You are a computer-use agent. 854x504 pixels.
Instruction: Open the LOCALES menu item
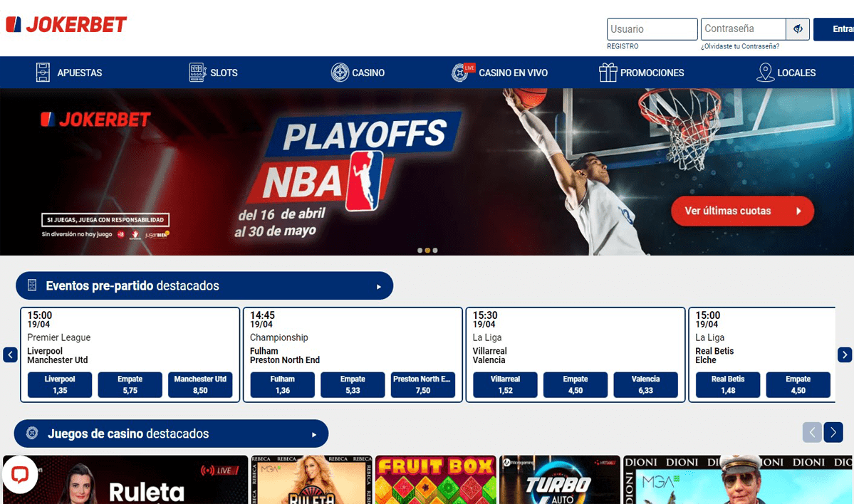pos(796,73)
